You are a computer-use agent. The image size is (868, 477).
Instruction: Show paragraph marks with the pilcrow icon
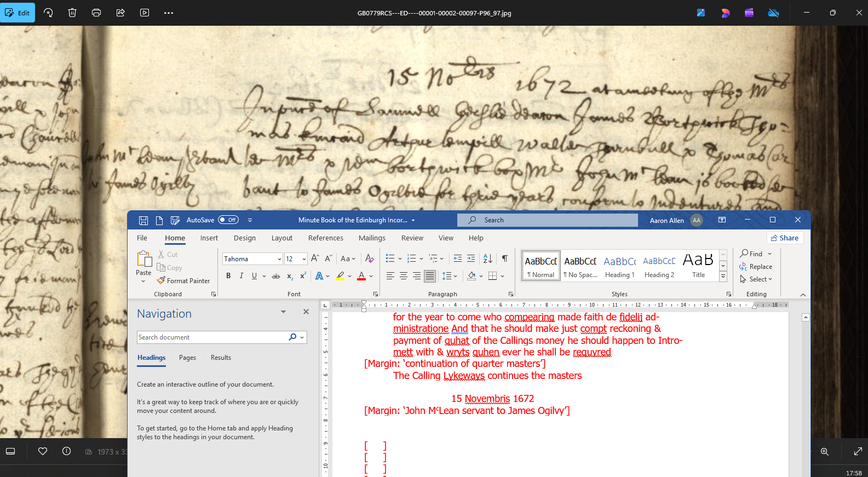click(505, 258)
